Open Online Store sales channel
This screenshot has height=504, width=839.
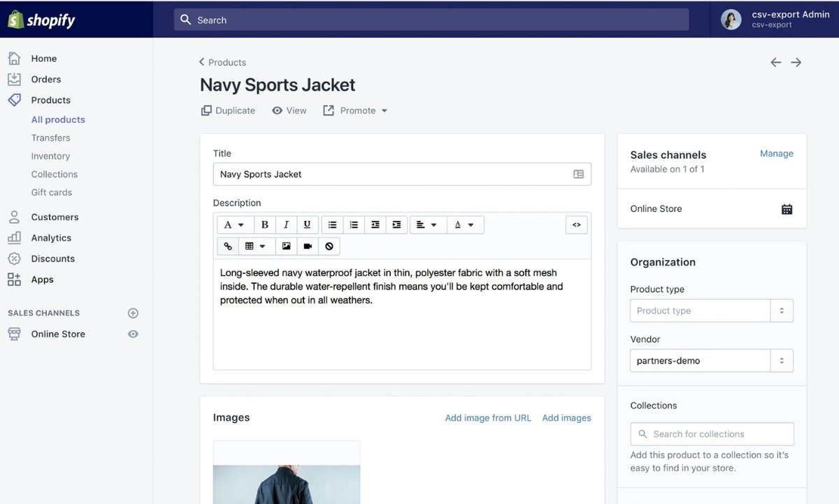pos(58,334)
